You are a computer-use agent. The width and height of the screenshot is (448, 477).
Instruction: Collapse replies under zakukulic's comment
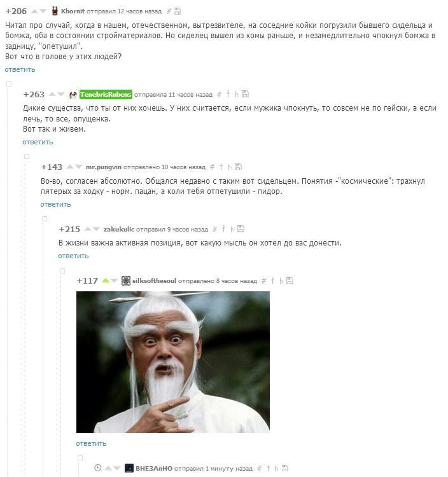click(x=62, y=271)
